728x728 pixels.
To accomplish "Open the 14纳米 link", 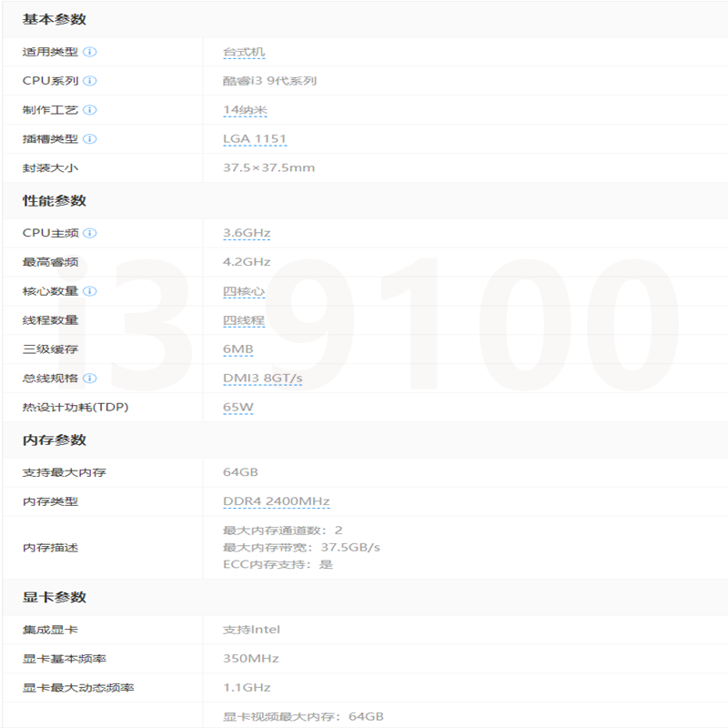I will coord(245,110).
